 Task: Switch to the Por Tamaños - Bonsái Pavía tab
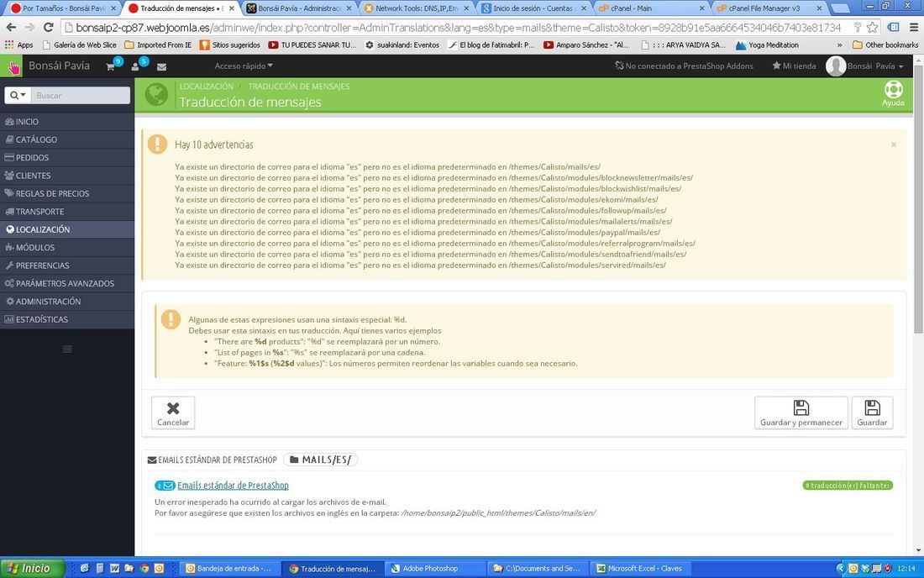[x=62, y=8]
